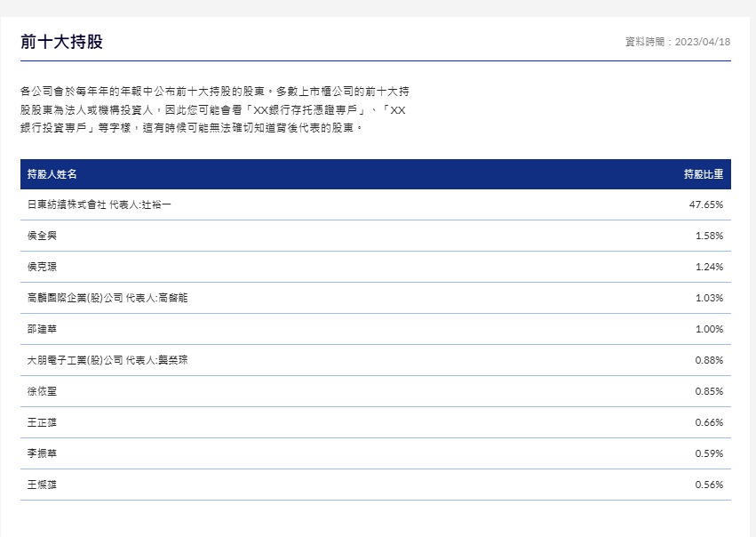Click the description paragraph starting 各公司會於每年
Screen dimensions: 756x537
coord(215,109)
